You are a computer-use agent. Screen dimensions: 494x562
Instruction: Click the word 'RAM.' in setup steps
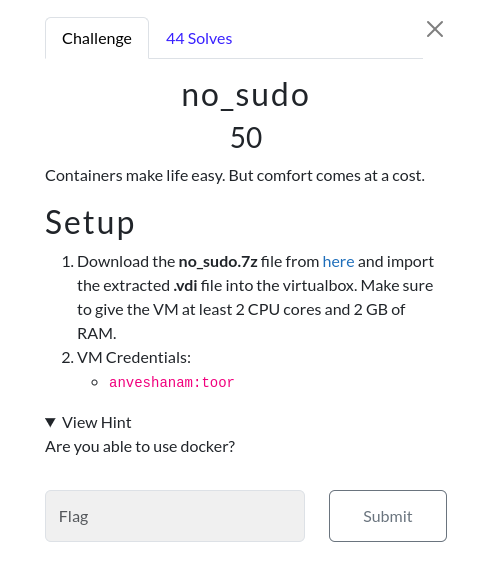pos(97,334)
